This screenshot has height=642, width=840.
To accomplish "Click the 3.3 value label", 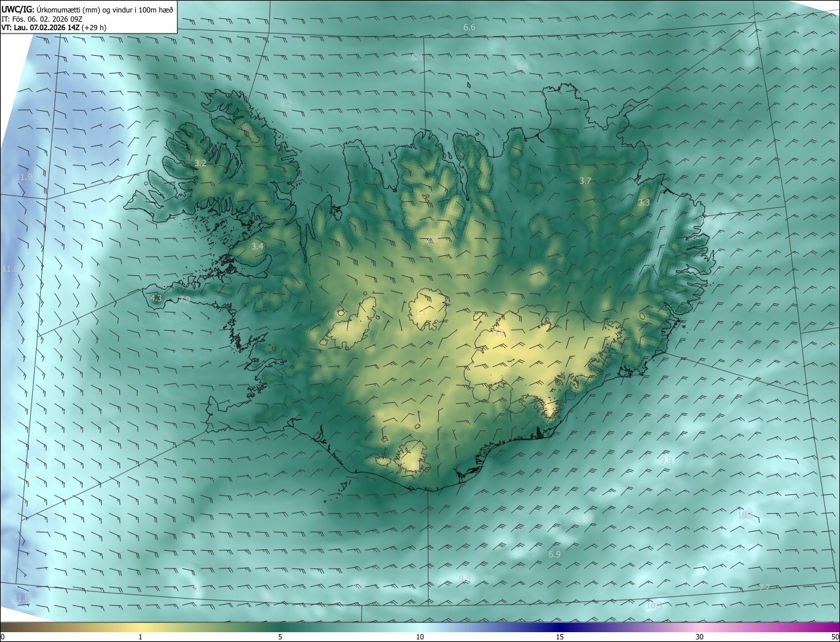I will pyautogui.click(x=644, y=203).
